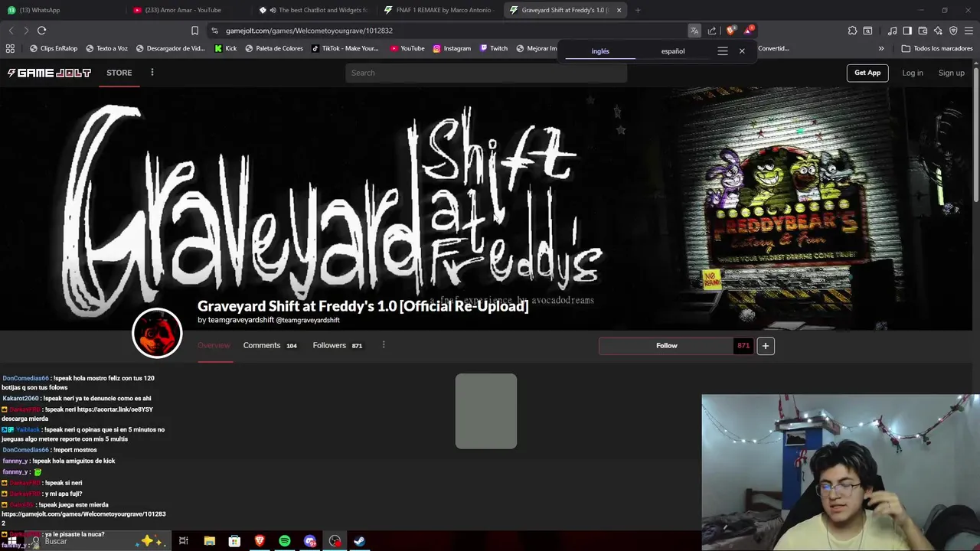
Task: Select español in the translate popup
Action: coord(673,51)
